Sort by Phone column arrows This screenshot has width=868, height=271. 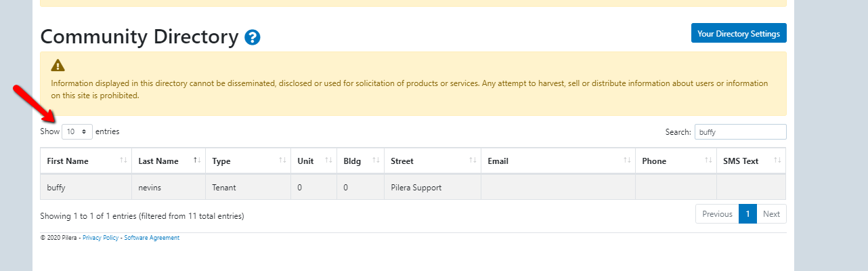(x=708, y=161)
